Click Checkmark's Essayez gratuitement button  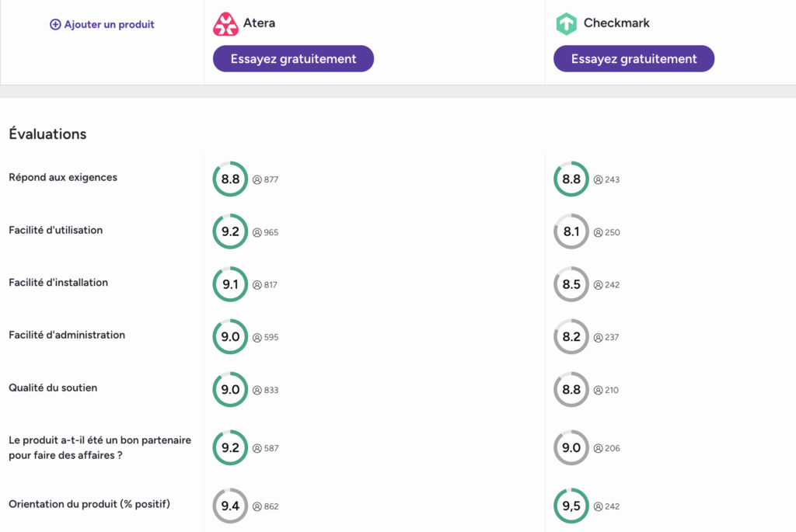pos(634,59)
